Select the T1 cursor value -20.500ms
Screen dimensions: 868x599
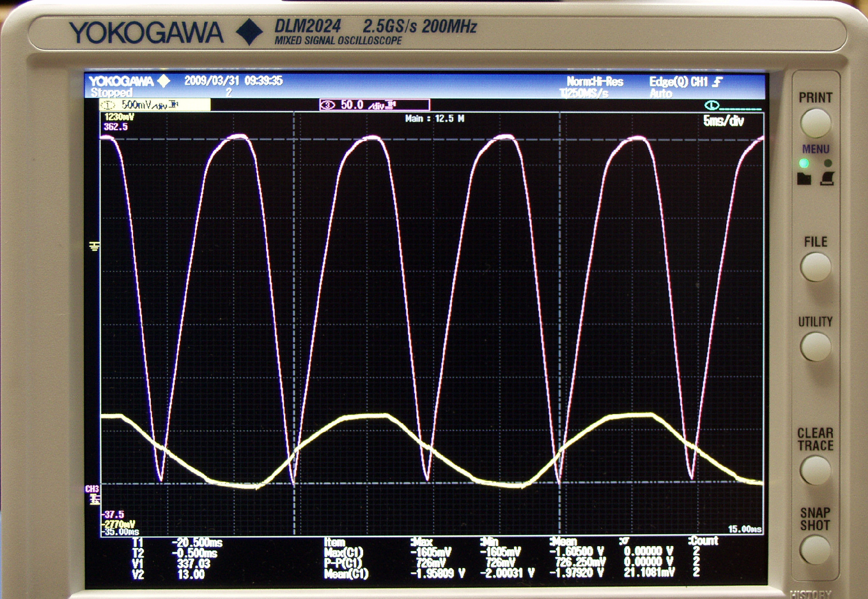tap(197, 543)
